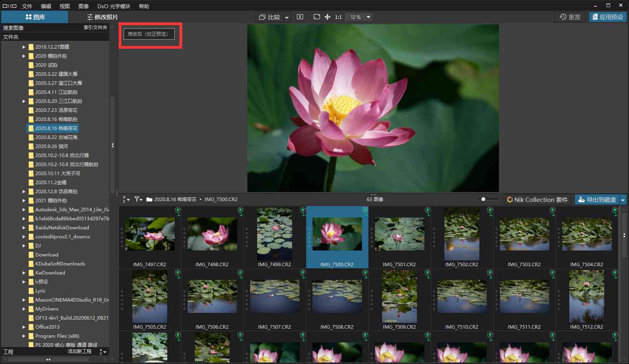Open the 图像 menu
The image size is (629, 364).
tap(84, 6)
